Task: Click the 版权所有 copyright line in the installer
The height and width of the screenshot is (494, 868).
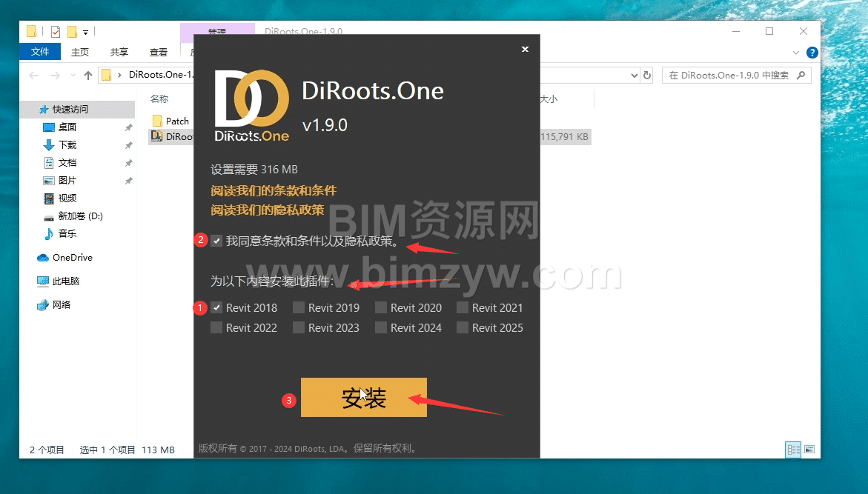Action: tap(309, 448)
